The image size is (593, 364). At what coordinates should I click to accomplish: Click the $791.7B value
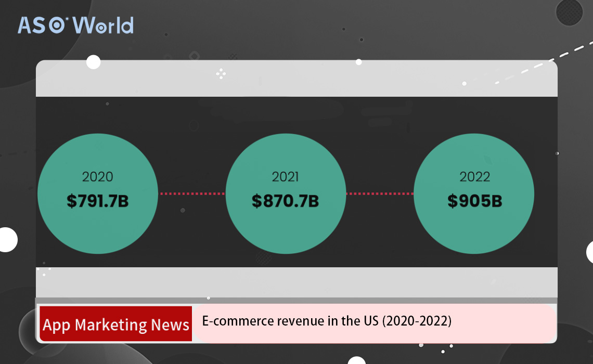pos(98,201)
